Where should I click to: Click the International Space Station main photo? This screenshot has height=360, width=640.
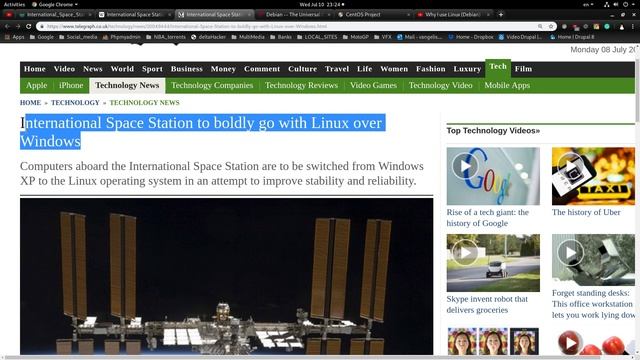[x=227, y=276]
